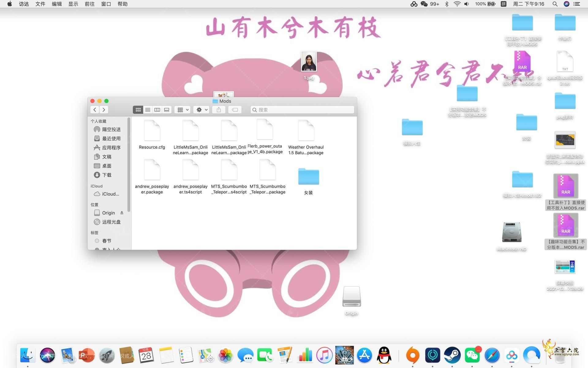Viewport: 588px width, 368px height.
Task: Select the MTS_Scumbumbo Teleporter package file
Action: point(268,176)
